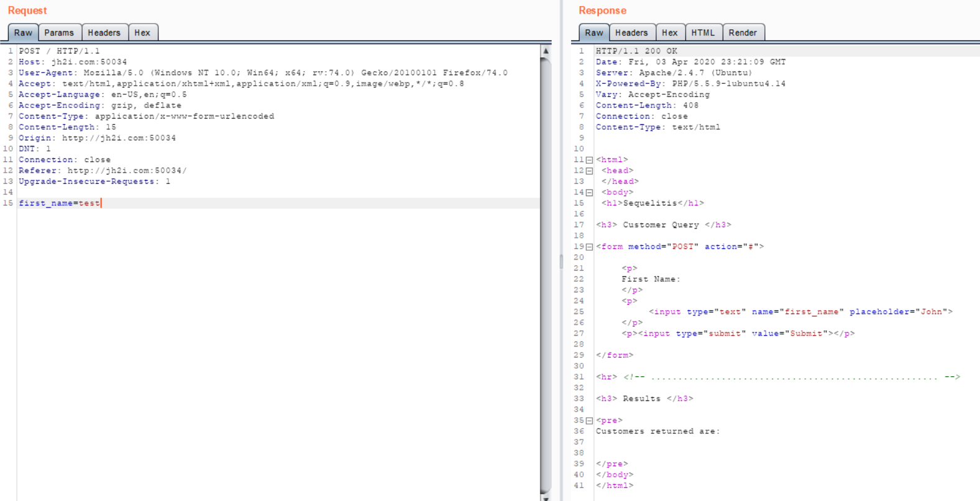
Task: Open the Response Headers tab
Action: (x=631, y=32)
